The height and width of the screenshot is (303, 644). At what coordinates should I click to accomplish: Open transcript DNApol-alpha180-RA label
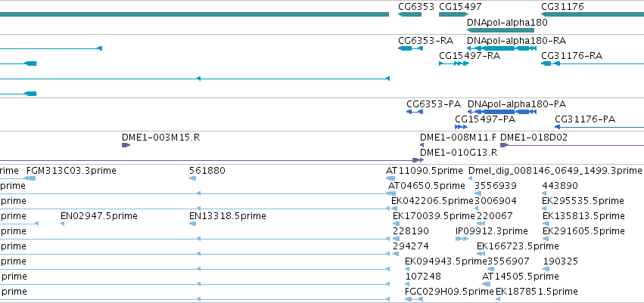(x=516, y=41)
